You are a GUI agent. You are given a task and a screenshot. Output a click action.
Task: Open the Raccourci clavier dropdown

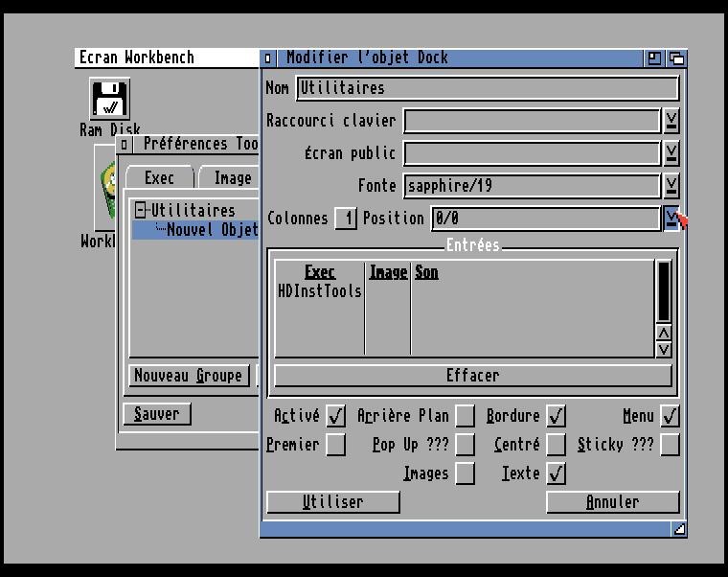(671, 121)
